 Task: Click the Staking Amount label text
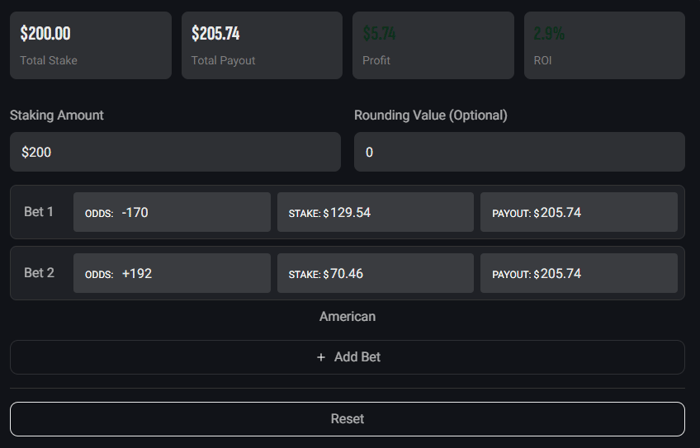[57, 115]
